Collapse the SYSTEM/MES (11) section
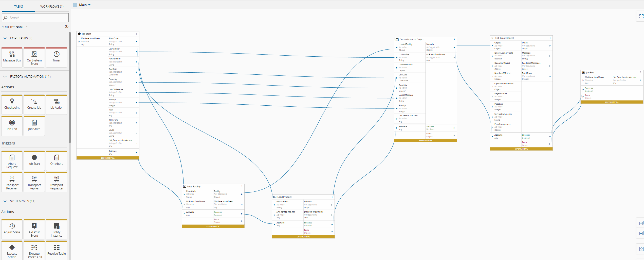 point(5,201)
